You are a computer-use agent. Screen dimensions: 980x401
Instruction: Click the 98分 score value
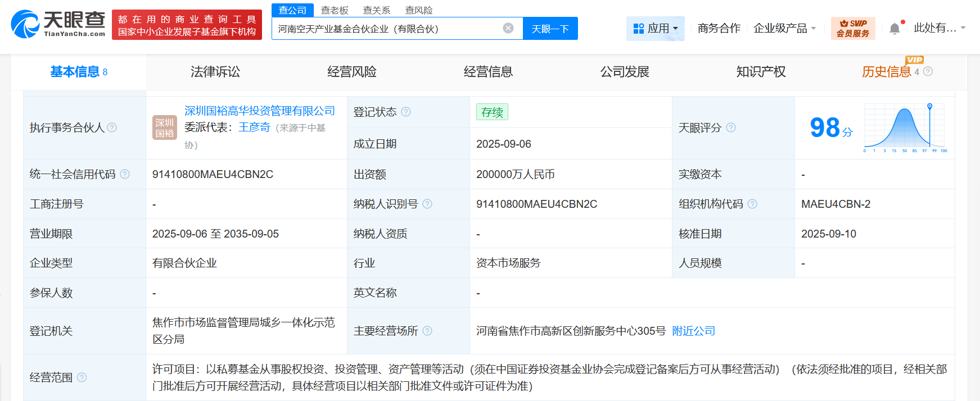point(831,127)
